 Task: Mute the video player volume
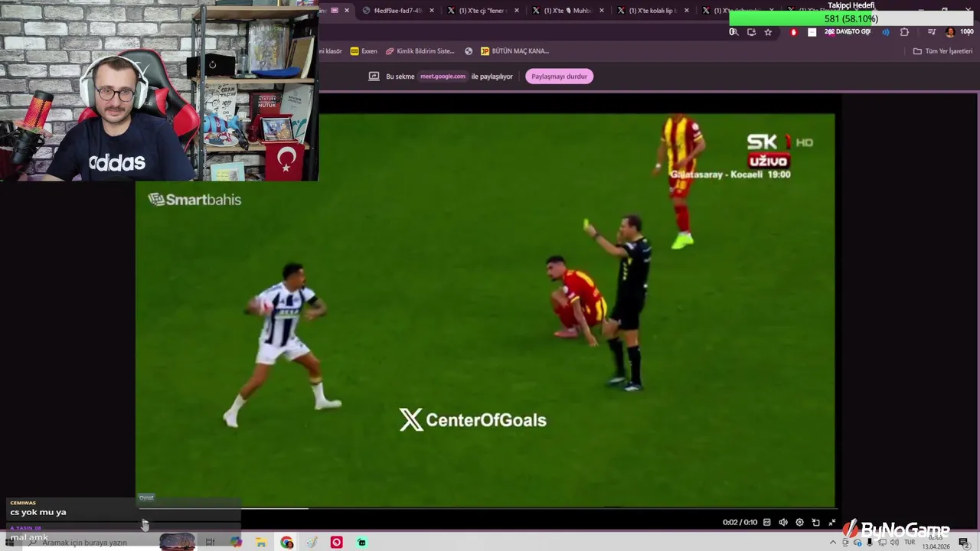point(782,523)
